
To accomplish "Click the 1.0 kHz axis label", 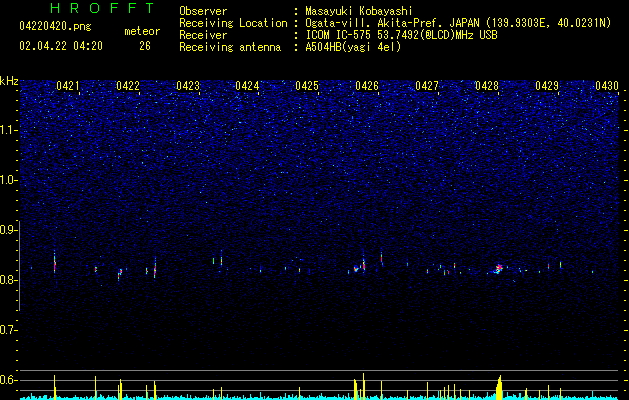I will (x=9, y=180).
